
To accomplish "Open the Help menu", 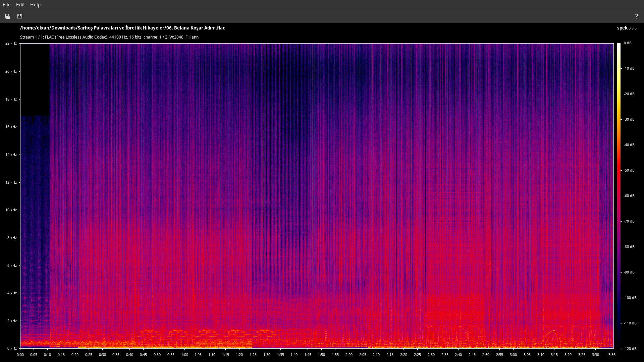I will click(35, 5).
